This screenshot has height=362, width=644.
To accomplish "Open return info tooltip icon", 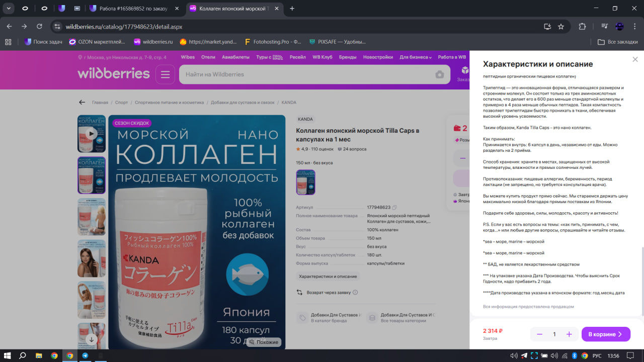I will [x=355, y=292].
